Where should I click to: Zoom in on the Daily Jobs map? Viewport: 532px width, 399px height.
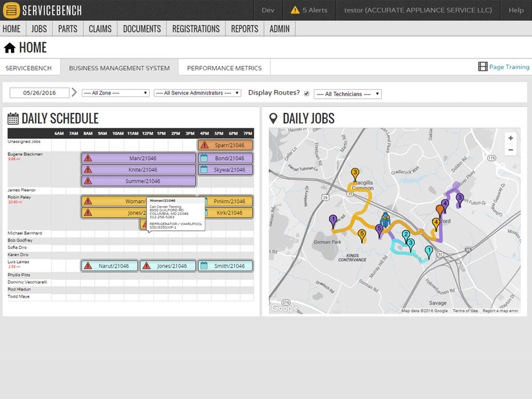(510, 138)
